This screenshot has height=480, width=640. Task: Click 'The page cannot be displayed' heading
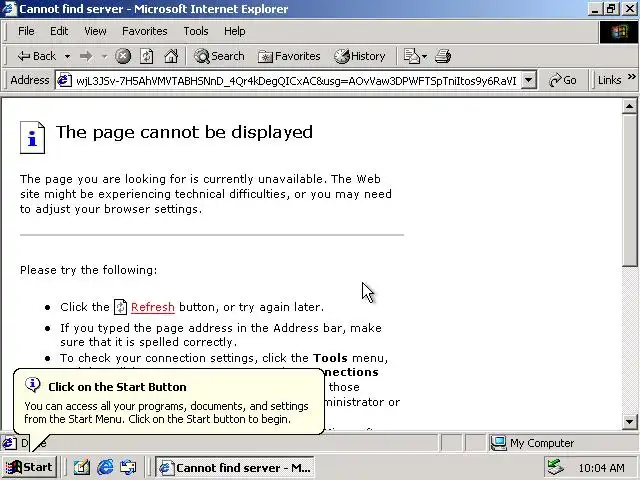(184, 132)
